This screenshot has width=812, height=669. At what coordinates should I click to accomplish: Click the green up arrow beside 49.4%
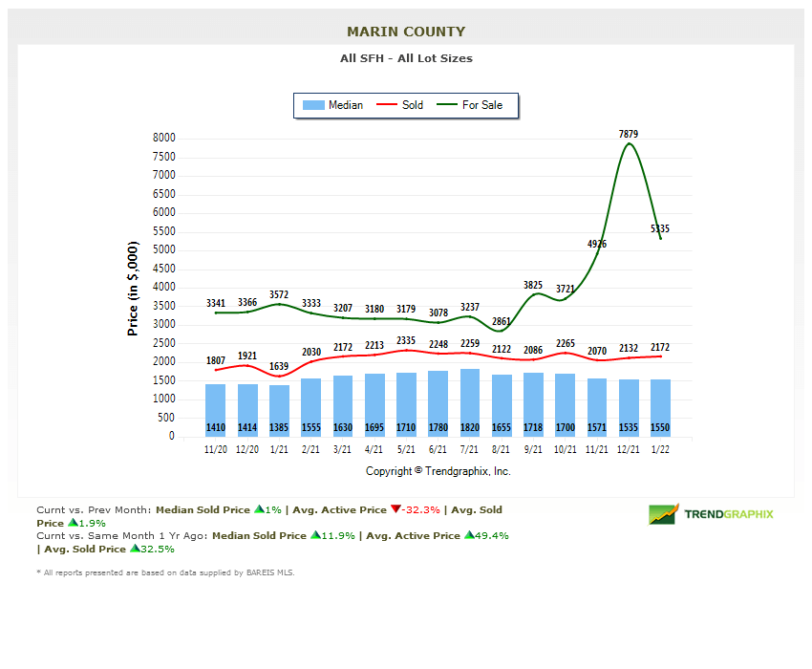coord(469,535)
